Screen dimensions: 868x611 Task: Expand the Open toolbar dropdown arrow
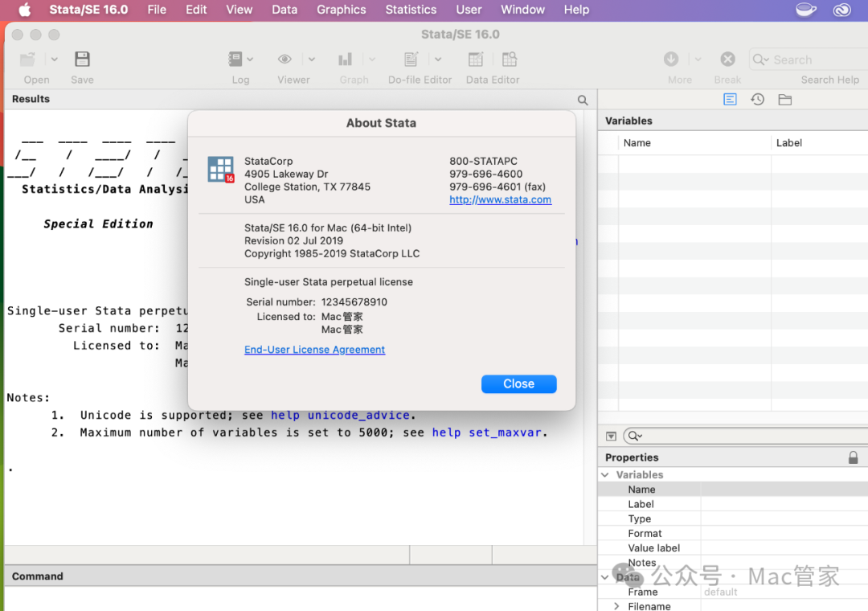pyautogui.click(x=55, y=59)
